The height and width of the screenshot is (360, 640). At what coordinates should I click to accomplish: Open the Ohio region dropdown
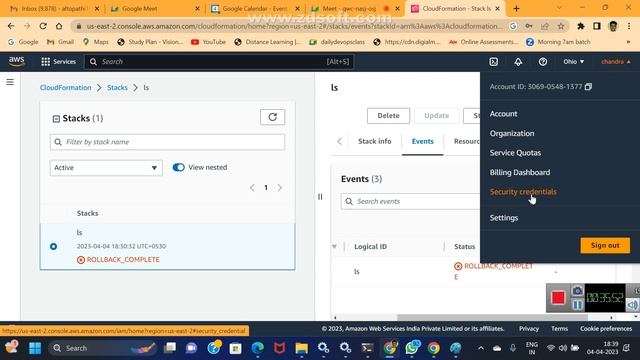click(573, 62)
